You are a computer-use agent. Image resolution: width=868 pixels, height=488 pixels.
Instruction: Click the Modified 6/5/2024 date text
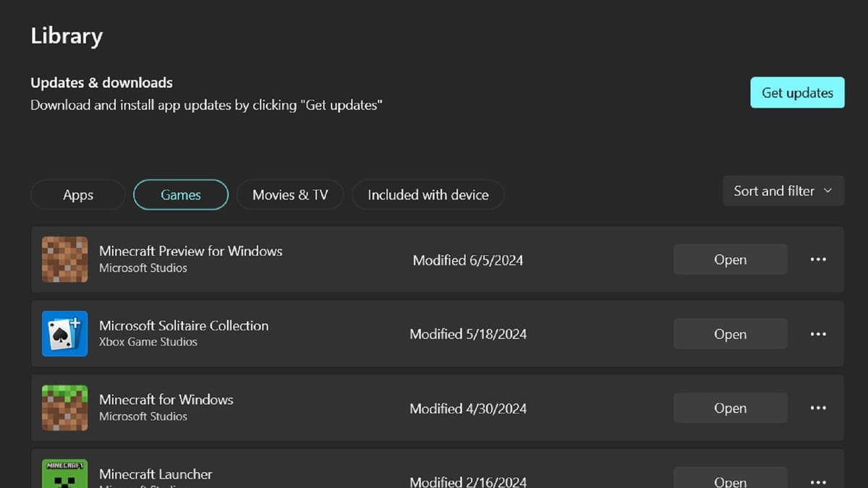[x=467, y=260]
